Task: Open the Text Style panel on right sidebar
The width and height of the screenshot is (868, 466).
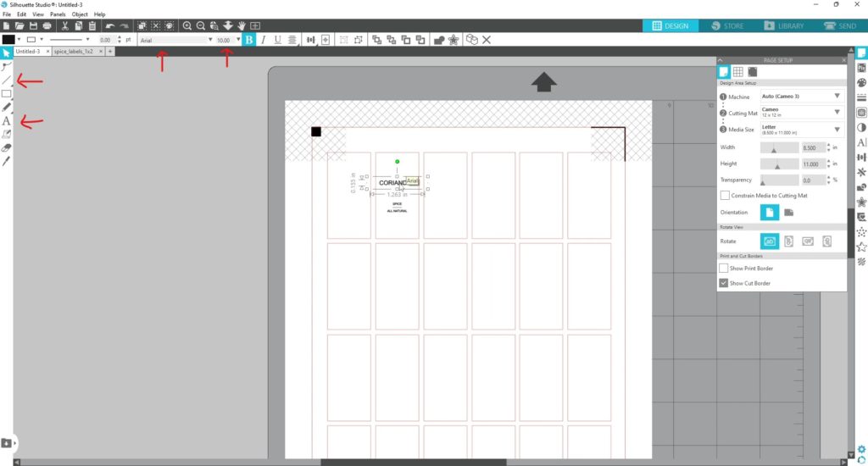Action: pos(861,142)
